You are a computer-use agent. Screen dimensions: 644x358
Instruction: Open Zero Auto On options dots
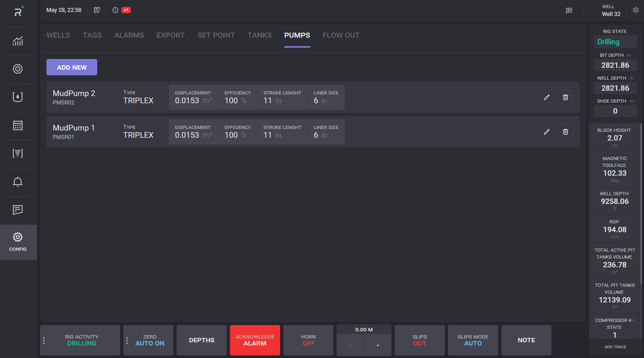click(x=127, y=340)
